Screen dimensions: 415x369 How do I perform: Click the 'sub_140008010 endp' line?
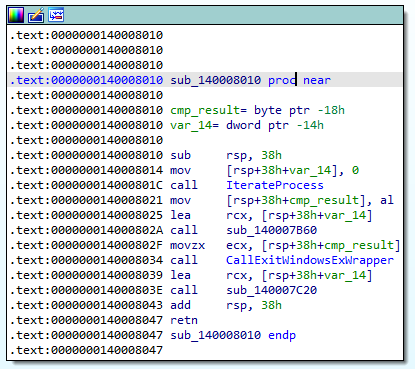[x=233, y=335]
